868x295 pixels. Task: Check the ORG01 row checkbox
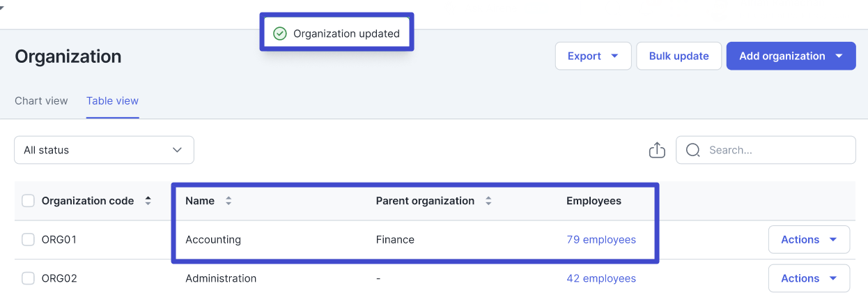(28, 239)
